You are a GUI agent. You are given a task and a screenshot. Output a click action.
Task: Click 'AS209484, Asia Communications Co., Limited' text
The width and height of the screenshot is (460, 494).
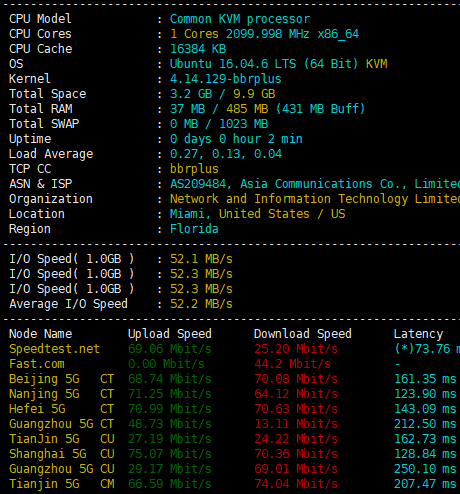point(315,184)
